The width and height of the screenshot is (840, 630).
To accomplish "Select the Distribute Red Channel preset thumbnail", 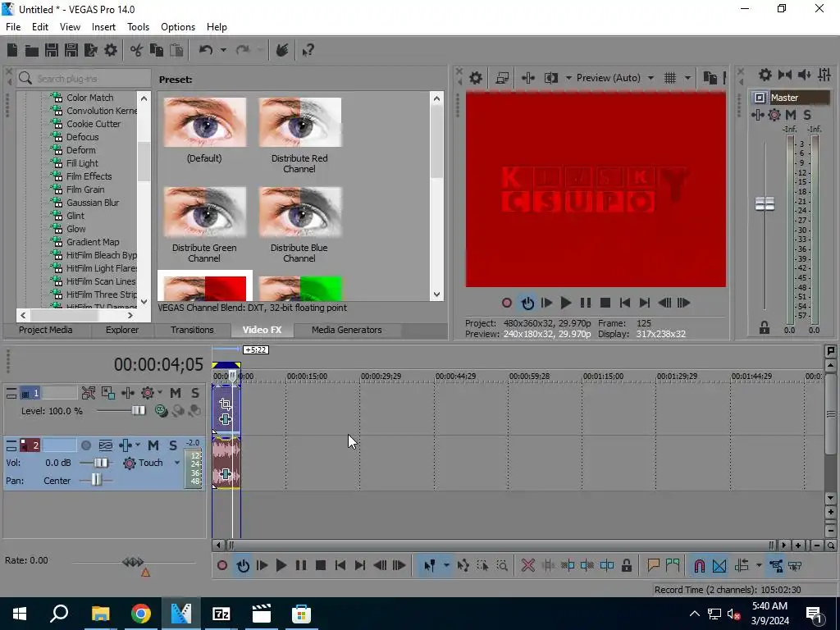I will (299, 122).
